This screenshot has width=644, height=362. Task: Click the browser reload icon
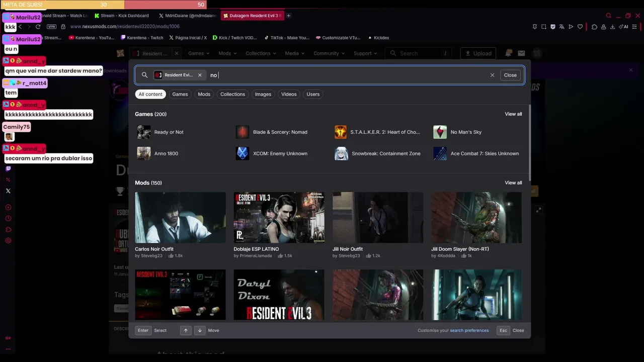38,27
